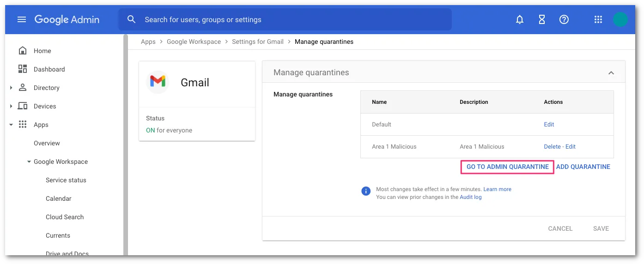The width and height of the screenshot is (644, 264).
Task: Open the help question mark icon
Action: (x=564, y=19)
